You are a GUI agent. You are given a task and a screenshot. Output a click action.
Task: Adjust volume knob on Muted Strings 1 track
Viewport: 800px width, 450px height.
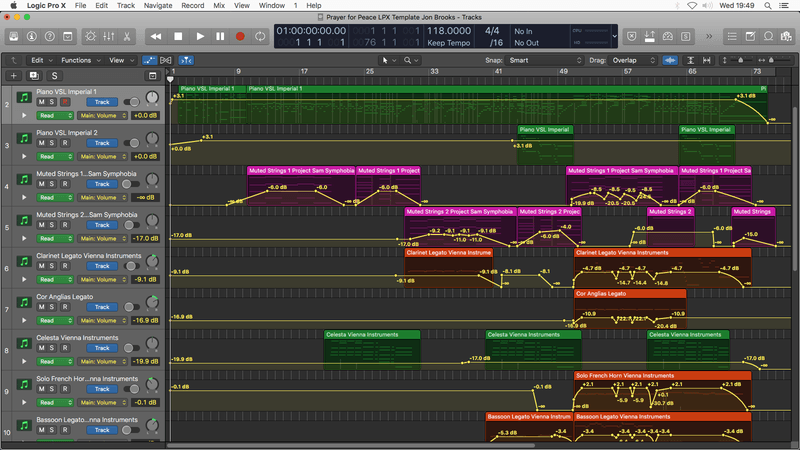(152, 180)
